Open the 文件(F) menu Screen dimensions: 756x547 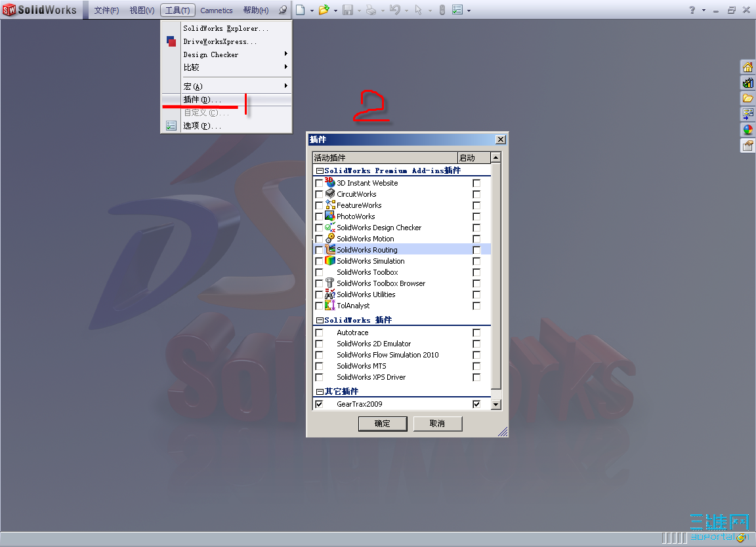pos(106,10)
